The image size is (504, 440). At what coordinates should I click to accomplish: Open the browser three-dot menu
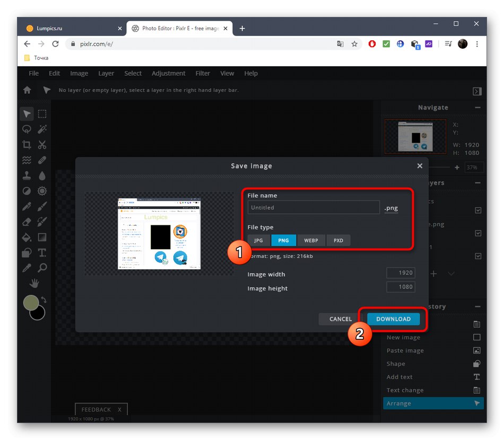(477, 44)
